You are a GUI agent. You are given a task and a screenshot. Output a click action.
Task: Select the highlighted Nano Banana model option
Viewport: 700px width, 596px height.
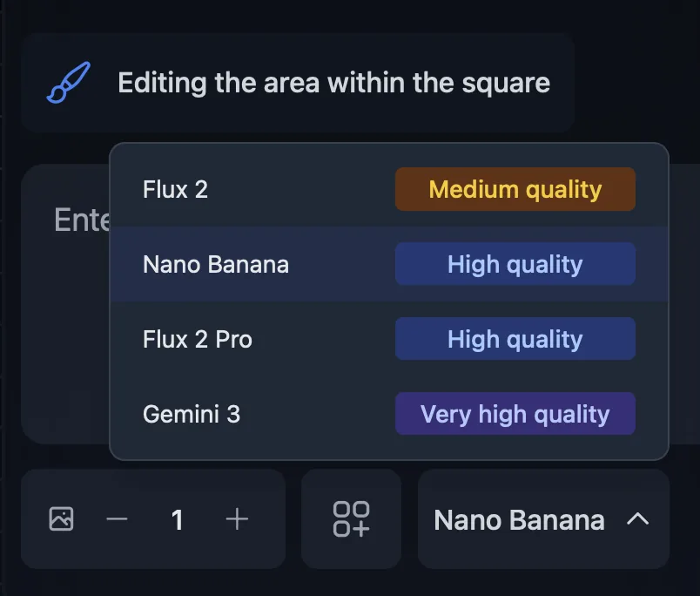pos(215,264)
